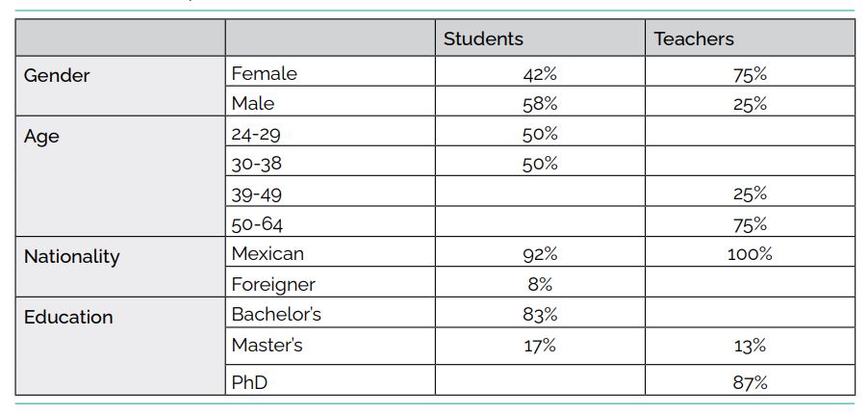Viewport: 868px width, 414px height.
Task: Select the 42% female students value
Action: tap(540, 74)
